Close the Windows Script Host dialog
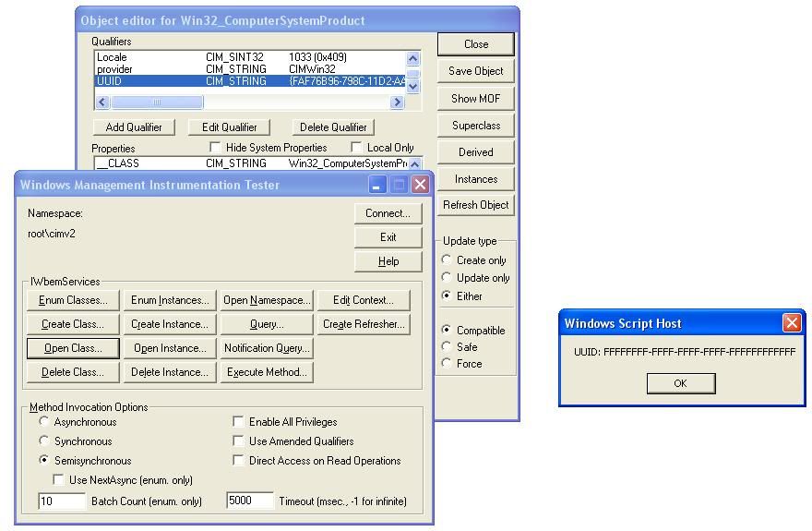This screenshot has height=531, width=812. [x=791, y=323]
